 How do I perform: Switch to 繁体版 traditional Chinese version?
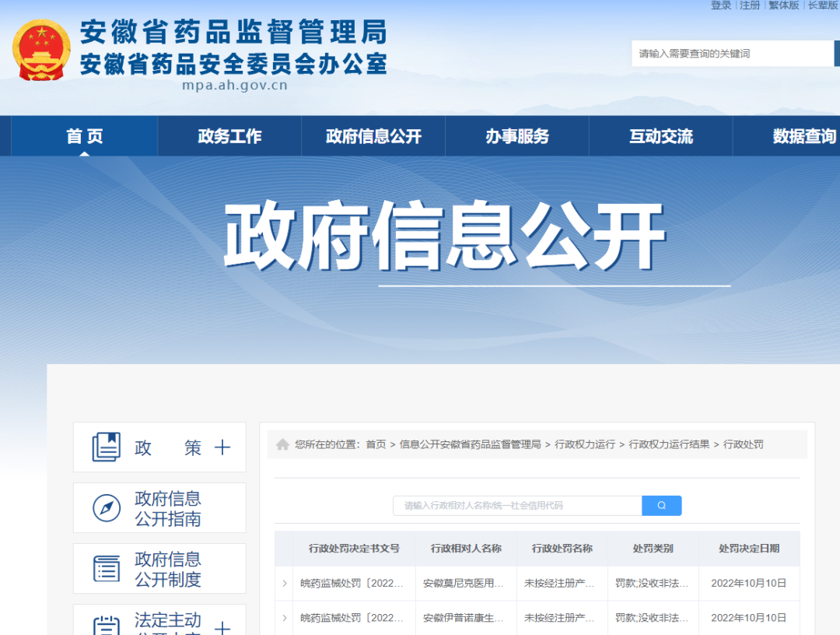click(783, 5)
